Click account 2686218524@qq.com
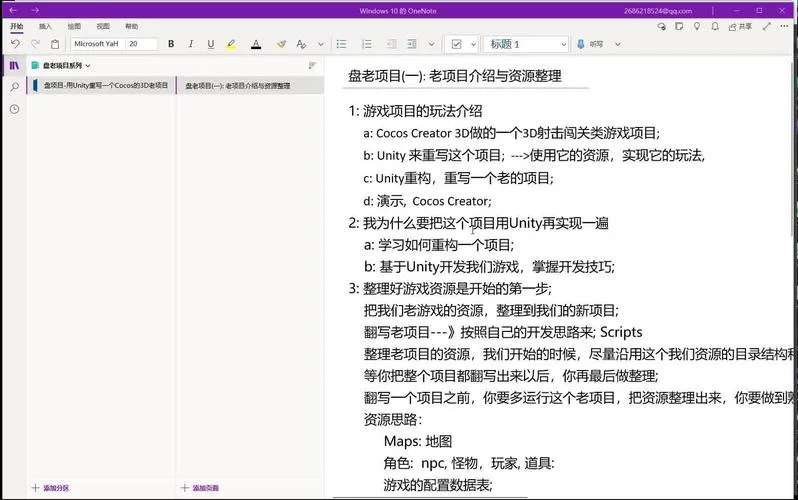Viewport: 798px width, 500px height. pyautogui.click(x=658, y=11)
